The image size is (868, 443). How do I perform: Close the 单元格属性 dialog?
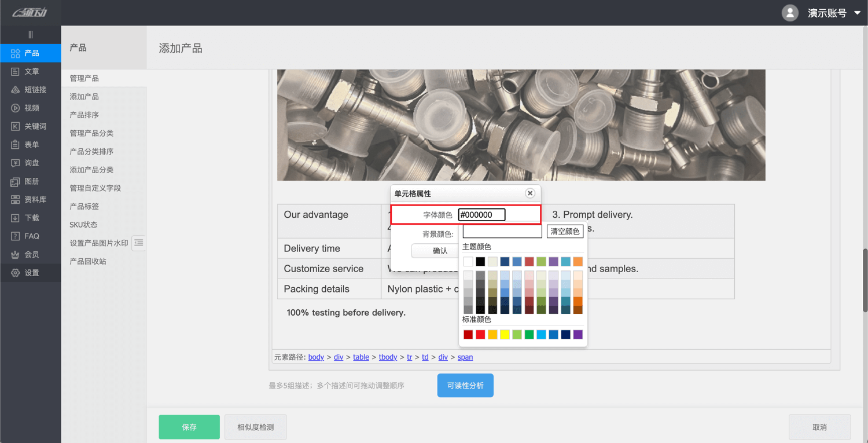point(529,193)
